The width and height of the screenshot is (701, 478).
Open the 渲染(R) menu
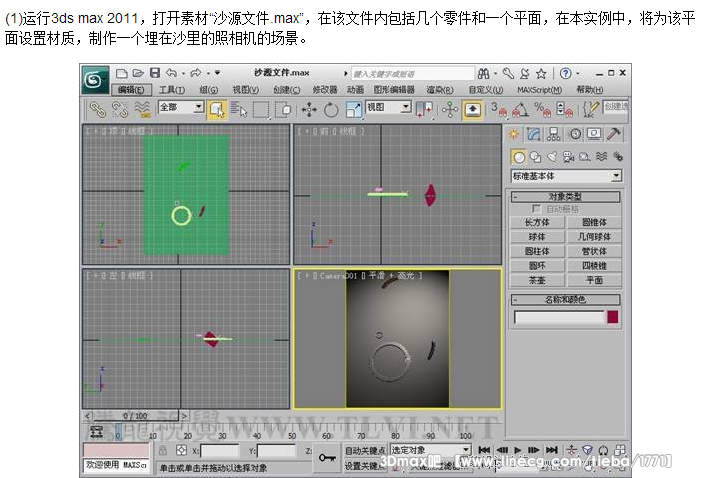[x=440, y=90]
